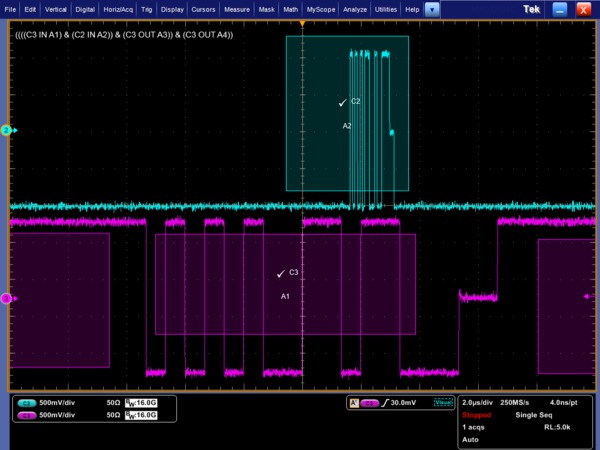Expand the menu bar dropdown arrow after Help

tap(432, 9)
